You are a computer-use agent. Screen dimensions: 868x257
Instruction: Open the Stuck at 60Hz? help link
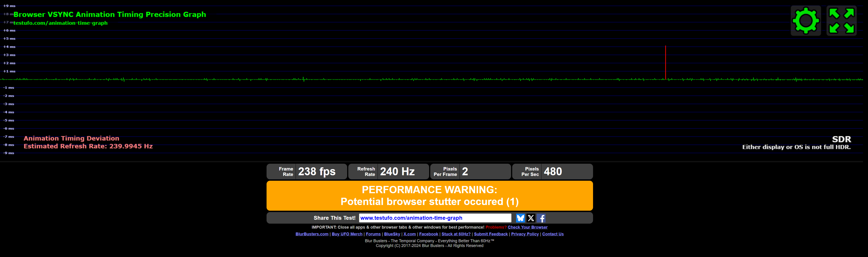[x=456, y=234]
